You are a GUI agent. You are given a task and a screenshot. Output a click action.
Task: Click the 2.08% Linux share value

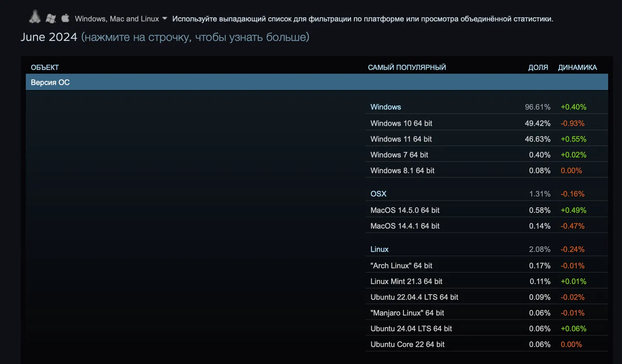click(x=539, y=249)
